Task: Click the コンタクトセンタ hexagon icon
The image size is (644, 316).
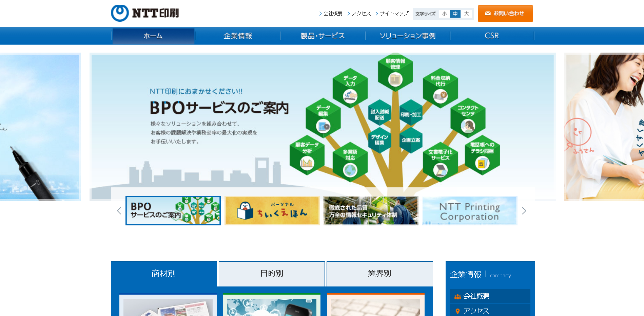Action: [468, 119]
